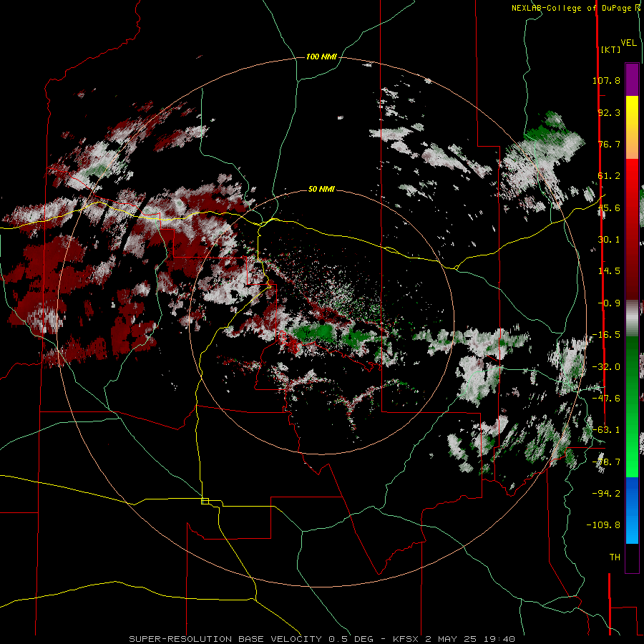Click the yellow-orange segment of the color bar
Viewport: 644px width, 644px height.
tap(632, 127)
